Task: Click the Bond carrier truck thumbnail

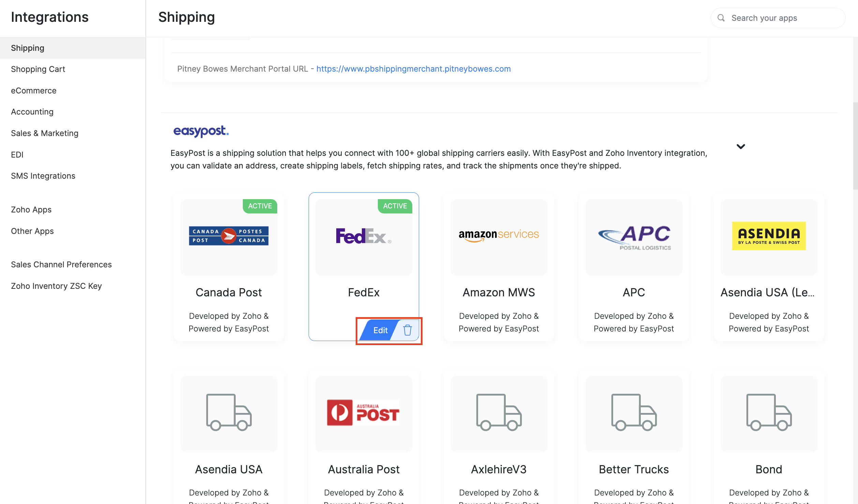Action: pyautogui.click(x=769, y=413)
